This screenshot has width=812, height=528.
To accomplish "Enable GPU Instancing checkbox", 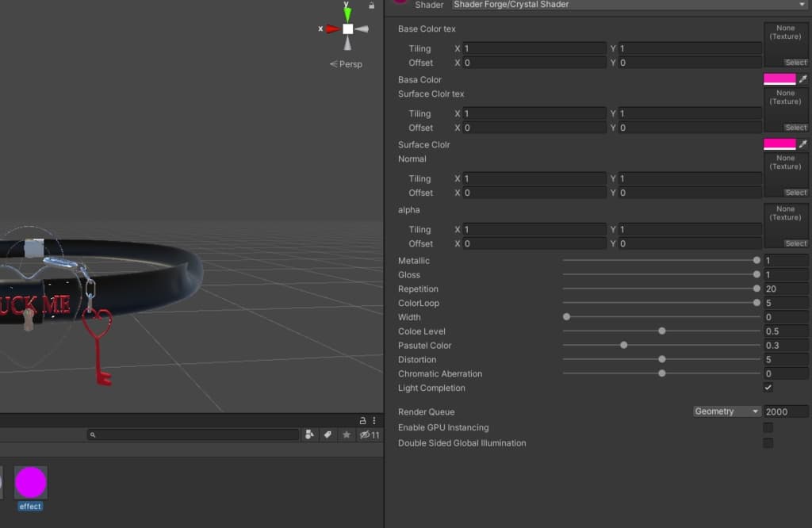I will [768, 427].
